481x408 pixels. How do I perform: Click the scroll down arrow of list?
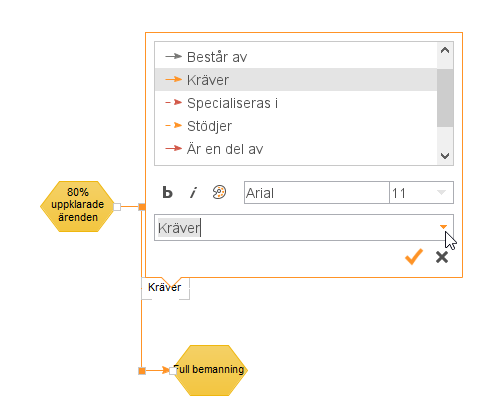pyautogui.click(x=445, y=156)
